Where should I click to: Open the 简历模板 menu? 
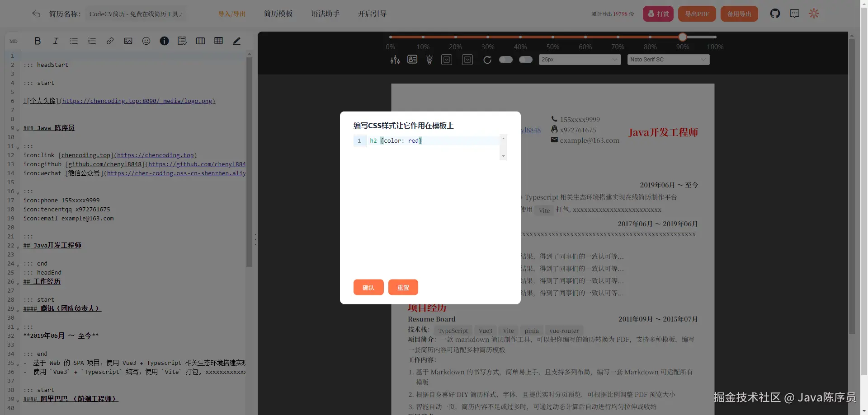pyautogui.click(x=278, y=14)
